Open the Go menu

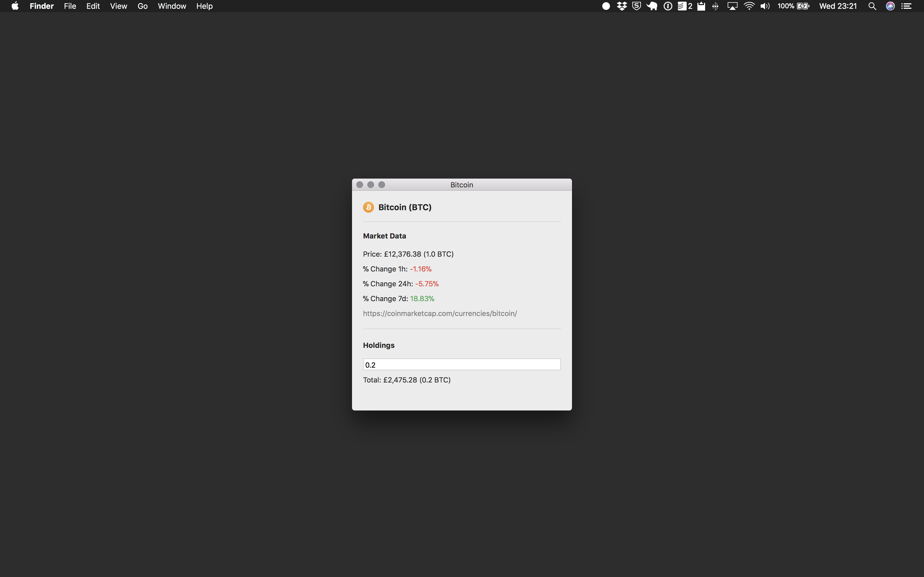[x=142, y=6]
